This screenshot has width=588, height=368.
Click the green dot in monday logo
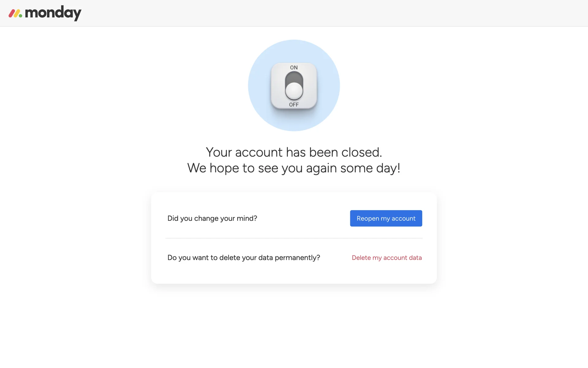21,15
